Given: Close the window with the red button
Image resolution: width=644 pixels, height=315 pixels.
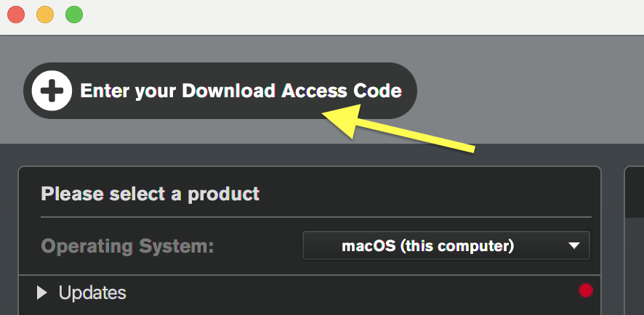Looking at the screenshot, I should click(x=15, y=15).
